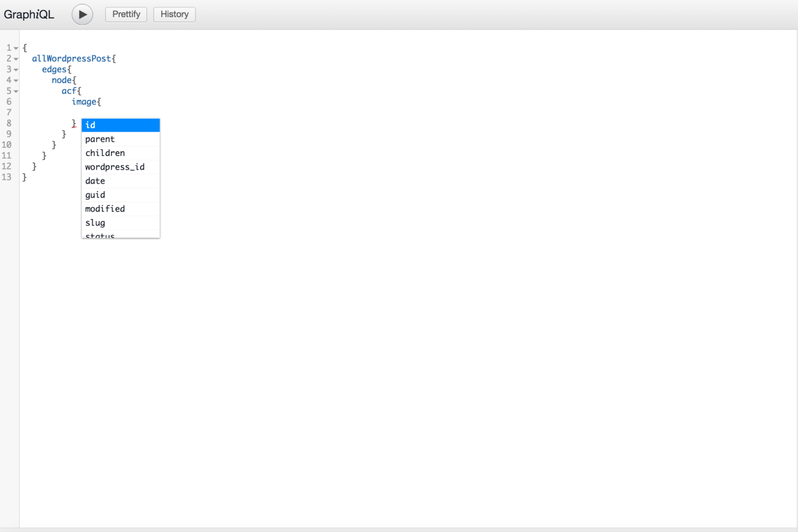Fold the node block on line 4
The width and height of the screenshot is (798, 532).
pyautogui.click(x=16, y=81)
